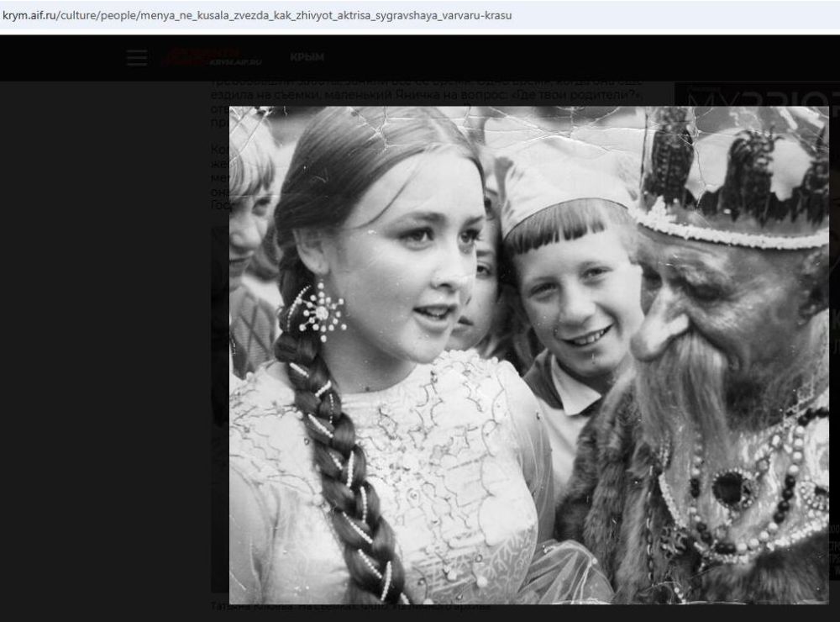The width and height of the screenshot is (840, 622).
Task: Open the КРЫМ region link in the header
Action: pyautogui.click(x=307, y=58)
